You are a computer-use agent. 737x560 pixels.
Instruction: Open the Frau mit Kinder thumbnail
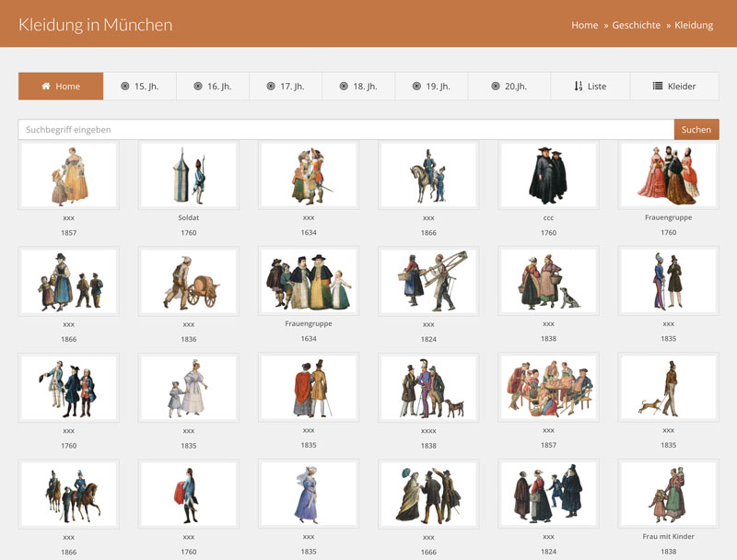click(x=668, y=495)
